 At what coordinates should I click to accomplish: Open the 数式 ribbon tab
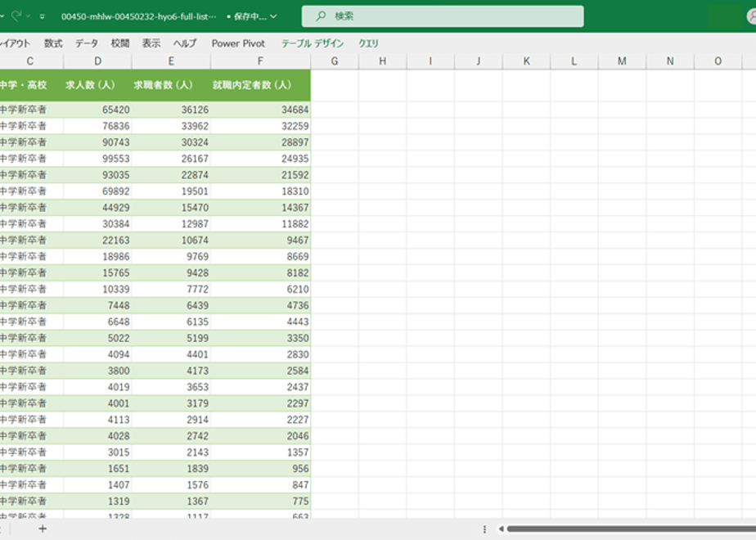[53, 43]
